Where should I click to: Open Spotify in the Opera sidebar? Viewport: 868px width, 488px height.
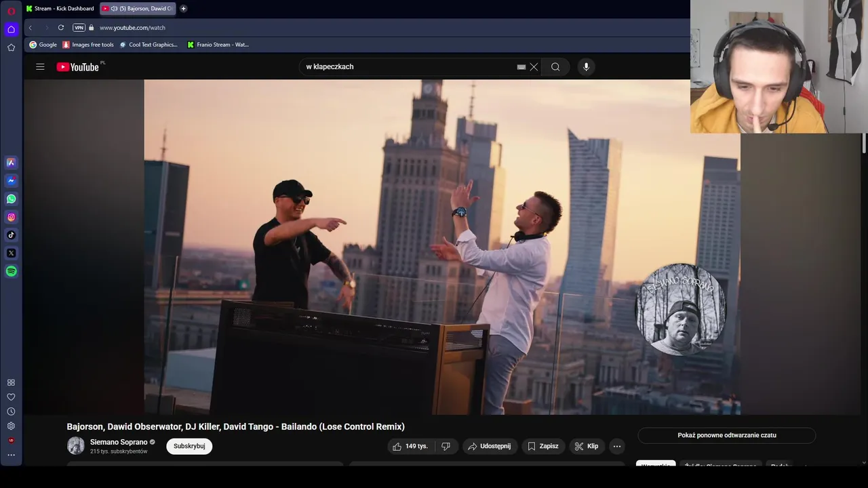(x=11, y=271)
